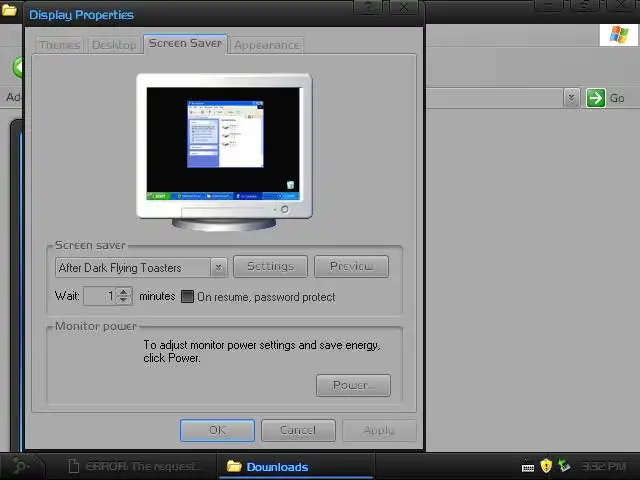Click the keyboard tray icon
The image size is (640, 480).
(x=528, y=467)
